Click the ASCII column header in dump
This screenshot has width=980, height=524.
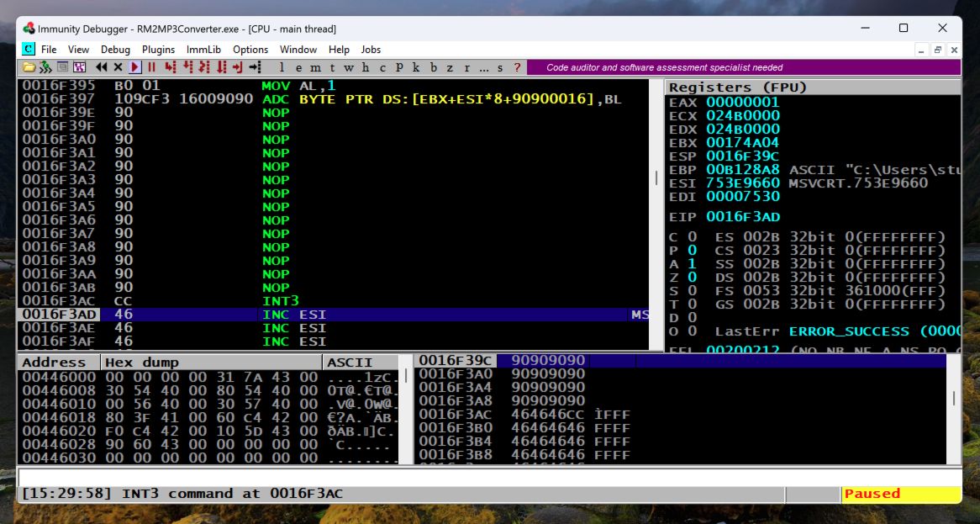pos(361,362)
